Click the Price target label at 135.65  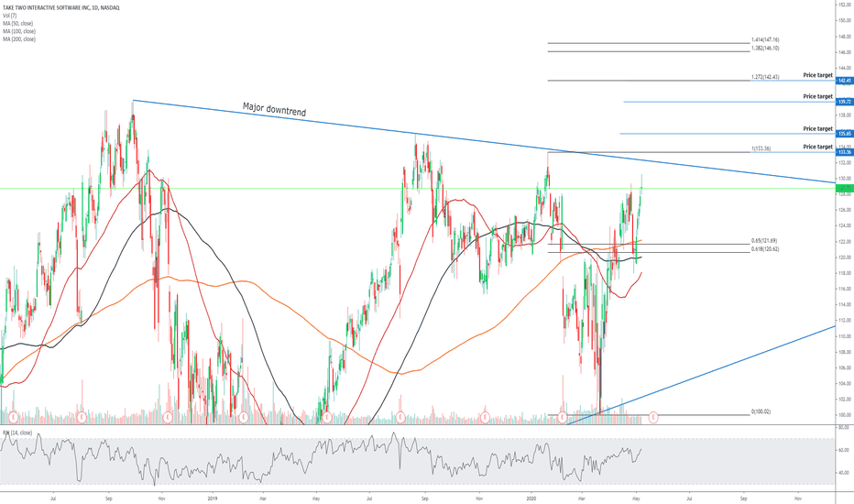tap(817, 128)
